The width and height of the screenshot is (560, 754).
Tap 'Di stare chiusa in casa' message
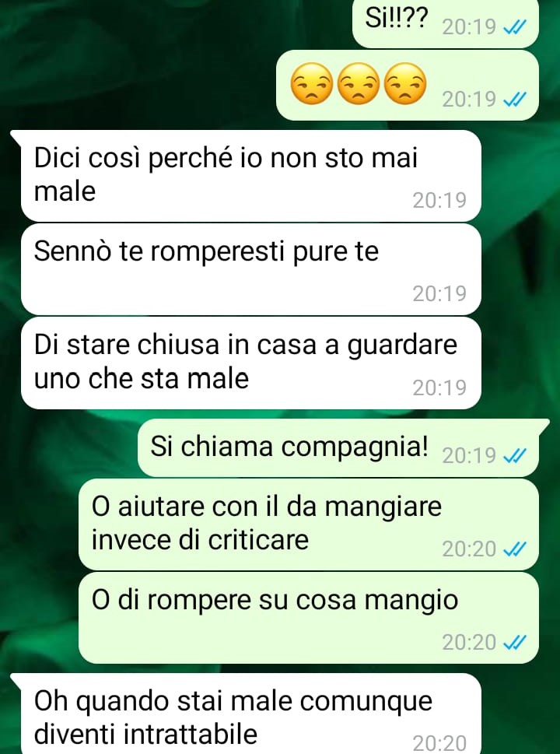[x=250, y=363]
